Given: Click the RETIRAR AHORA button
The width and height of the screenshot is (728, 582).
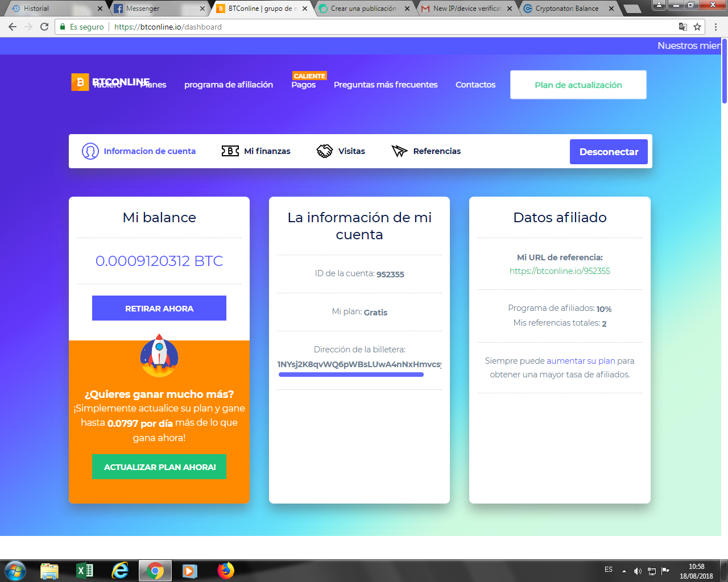Looking at the screenshot, I should tap(159, 308).
